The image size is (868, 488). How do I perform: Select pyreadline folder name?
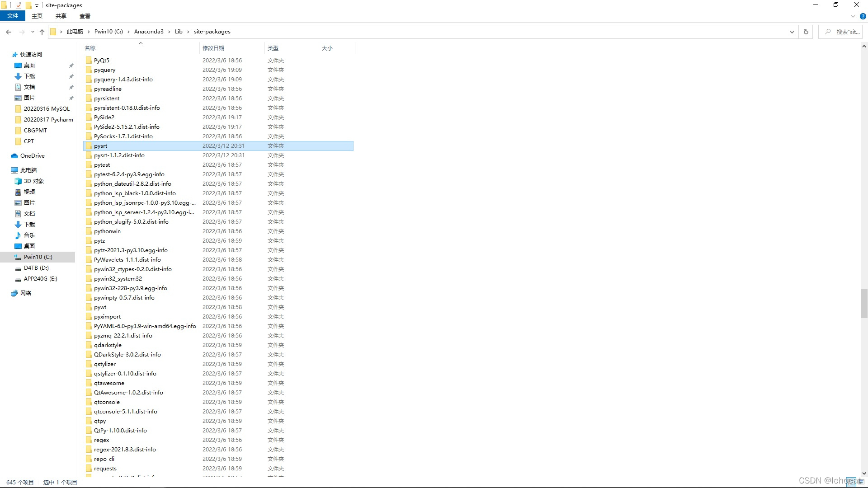[x=108, y=89]
